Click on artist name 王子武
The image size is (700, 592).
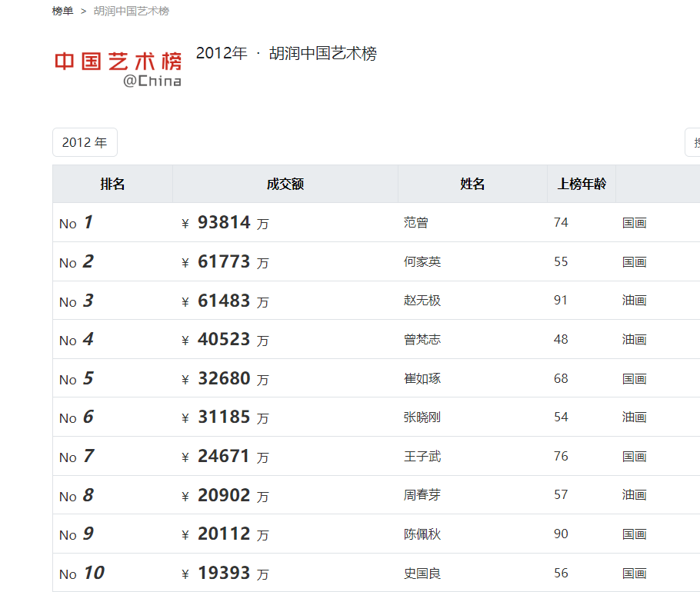click(422, 457)
